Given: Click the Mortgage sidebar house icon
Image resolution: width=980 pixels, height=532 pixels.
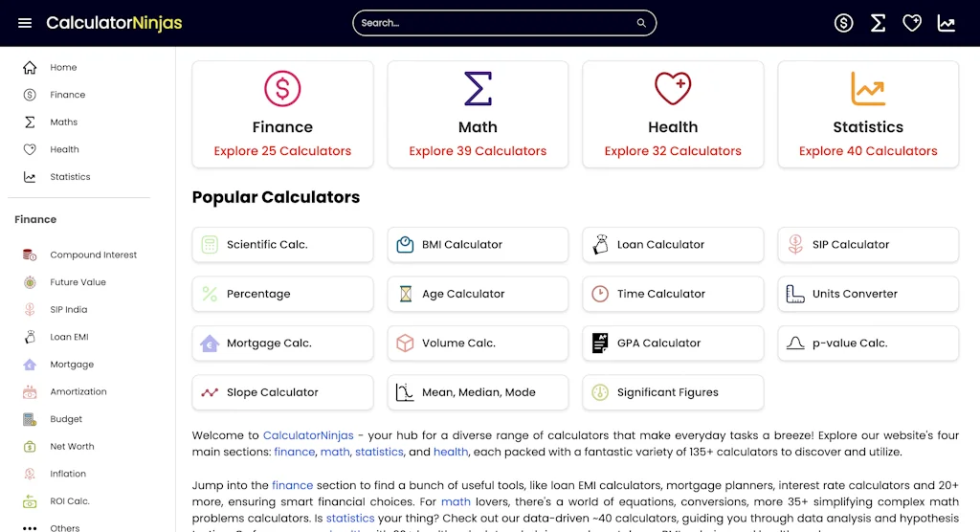Looking at the screenshot, I should (30, 365).
